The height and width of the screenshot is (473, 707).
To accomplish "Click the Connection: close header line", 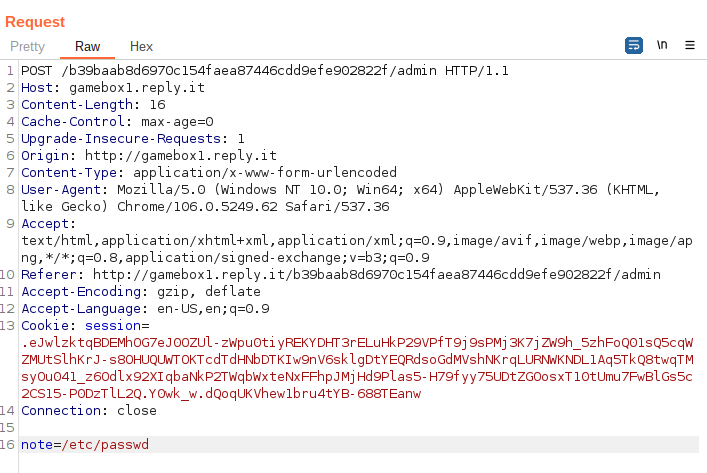I will pos(89,411).
